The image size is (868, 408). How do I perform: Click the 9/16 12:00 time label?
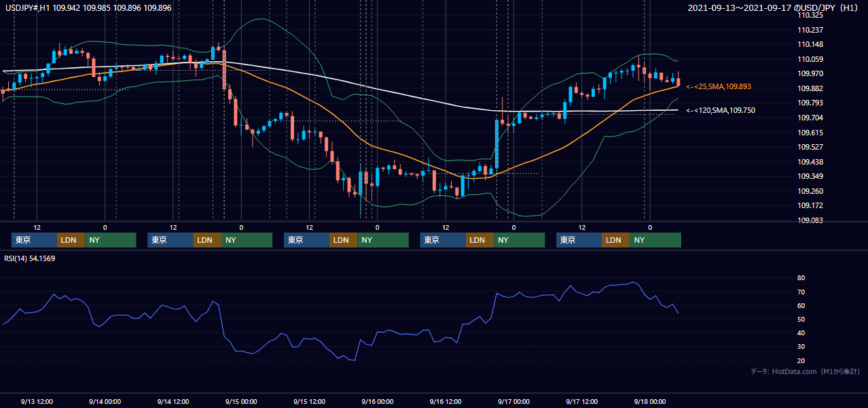click(x=446, y=401)
